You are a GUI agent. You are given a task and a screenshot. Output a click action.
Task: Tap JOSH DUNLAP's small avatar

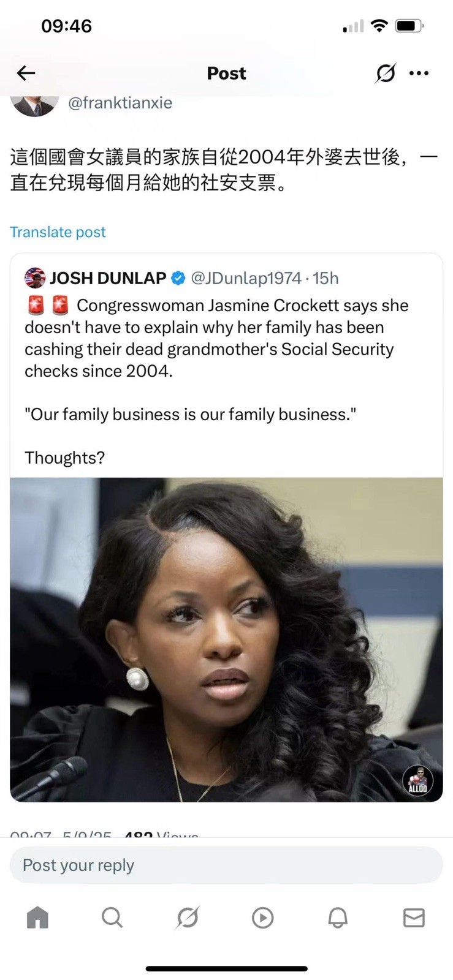point(35,278)
